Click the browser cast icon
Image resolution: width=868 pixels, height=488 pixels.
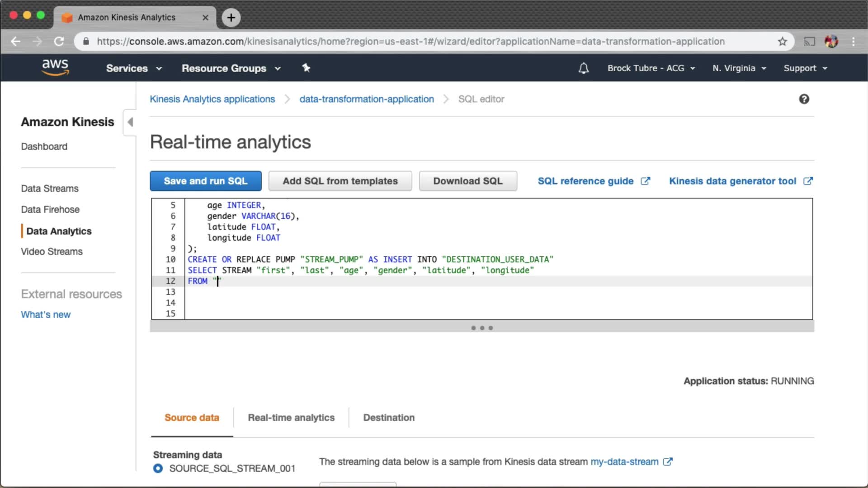pos(809,42)
